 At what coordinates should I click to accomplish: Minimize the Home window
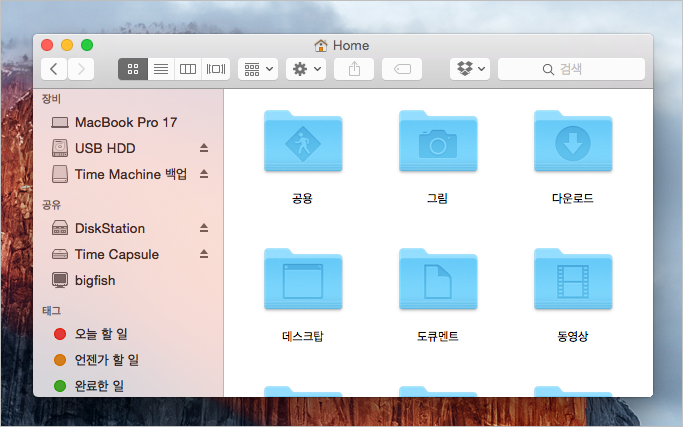[67, 45]
